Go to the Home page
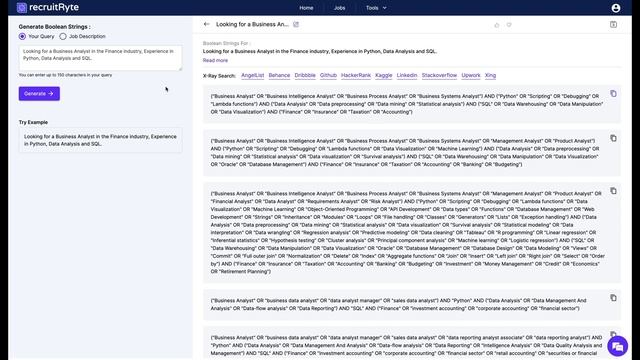This screenshot has width=640, height=360. [x=306, y=8]
